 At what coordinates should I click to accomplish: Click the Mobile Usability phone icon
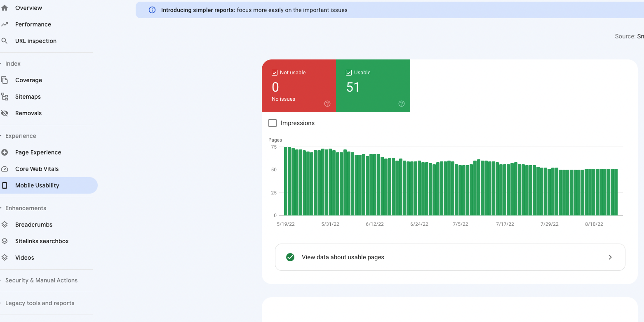tap(5, 185)
